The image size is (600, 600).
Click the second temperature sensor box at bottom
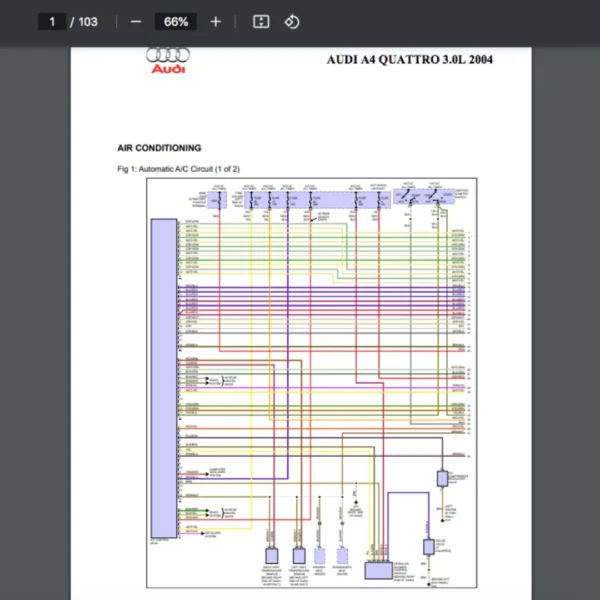[298, 556]
